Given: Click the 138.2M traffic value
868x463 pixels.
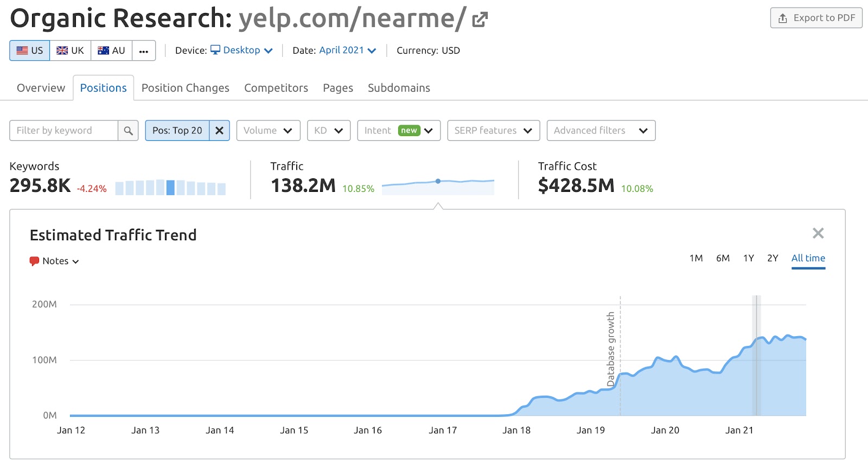Looking at the screenshot, I should (303, 186).
